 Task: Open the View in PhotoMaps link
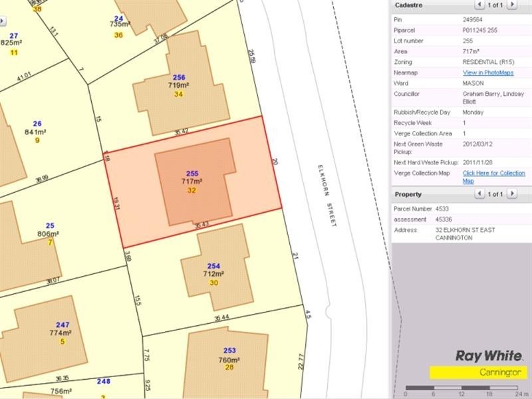[x=487, y=72]
